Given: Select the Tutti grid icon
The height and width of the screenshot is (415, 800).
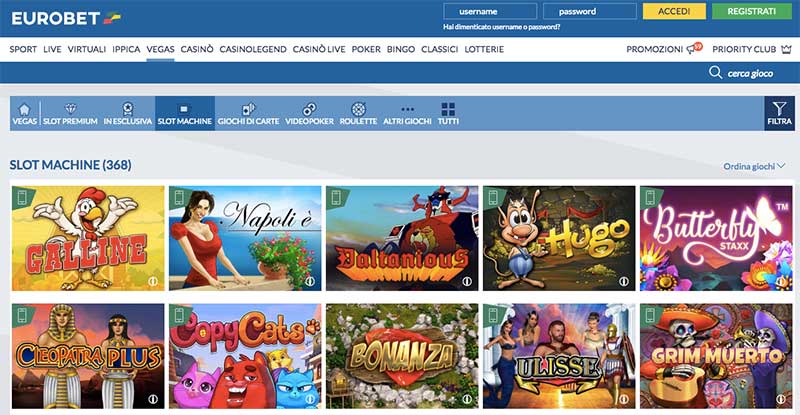Looking at the screenshot, I should pyautogui.click(x=448, y=109).
